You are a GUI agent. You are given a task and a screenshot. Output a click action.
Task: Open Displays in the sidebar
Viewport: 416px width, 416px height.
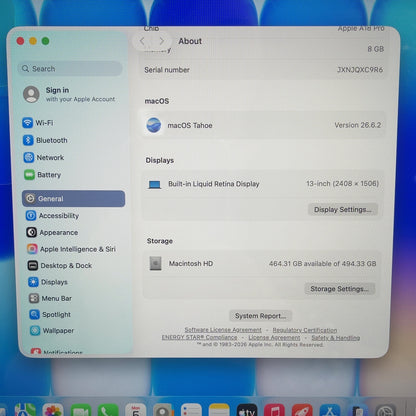coord(48,282)
